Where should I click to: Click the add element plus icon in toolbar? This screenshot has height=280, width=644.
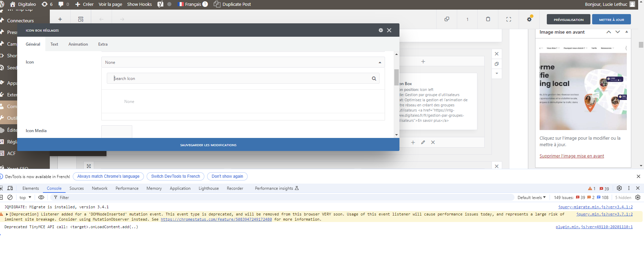(60, 19)
